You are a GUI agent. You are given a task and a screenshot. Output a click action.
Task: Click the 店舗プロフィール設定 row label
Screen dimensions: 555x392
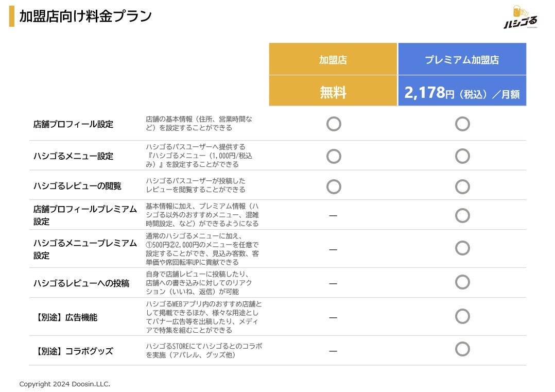[73, 124]
